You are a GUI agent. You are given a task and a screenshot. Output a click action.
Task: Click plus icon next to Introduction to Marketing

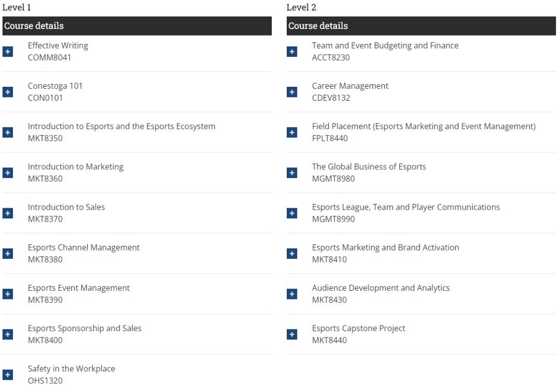pos(8,173)
